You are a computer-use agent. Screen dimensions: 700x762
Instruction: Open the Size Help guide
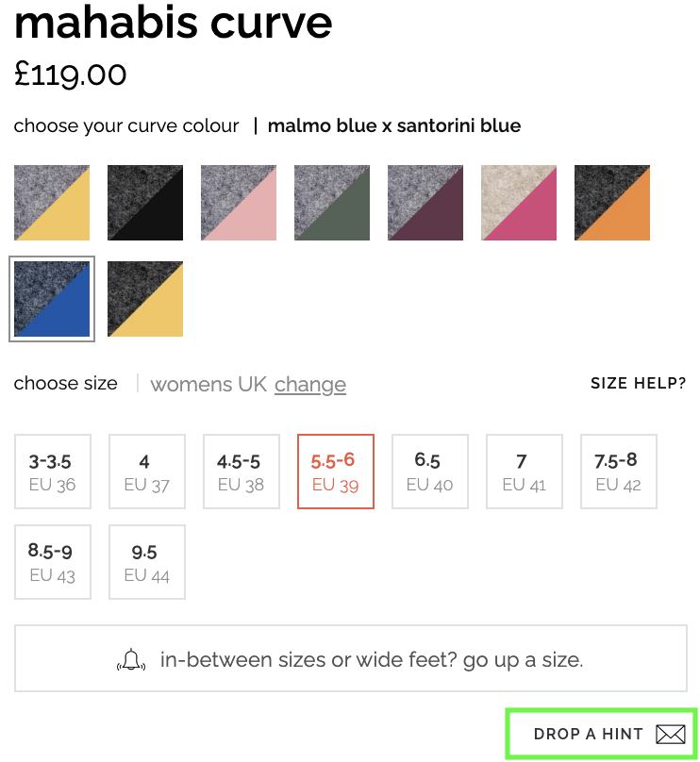pyautogui.click(x=638, y=384)
